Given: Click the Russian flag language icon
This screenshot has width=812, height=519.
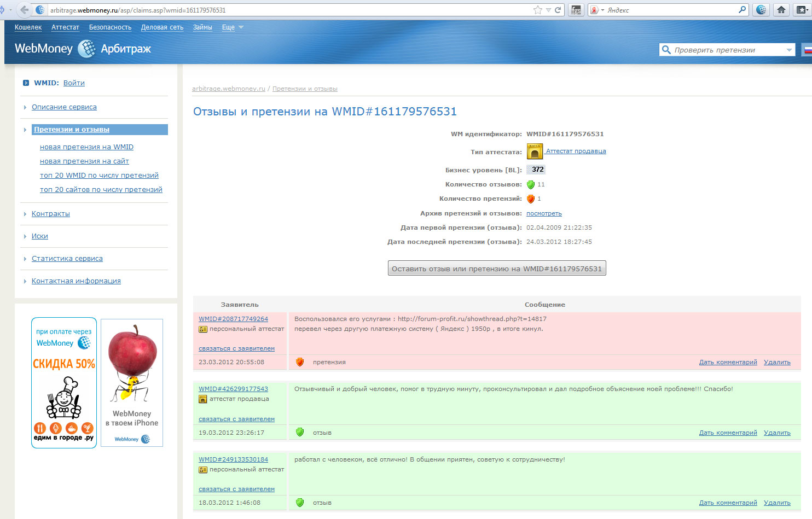Looking at the screenshot, I should point(808,50).
